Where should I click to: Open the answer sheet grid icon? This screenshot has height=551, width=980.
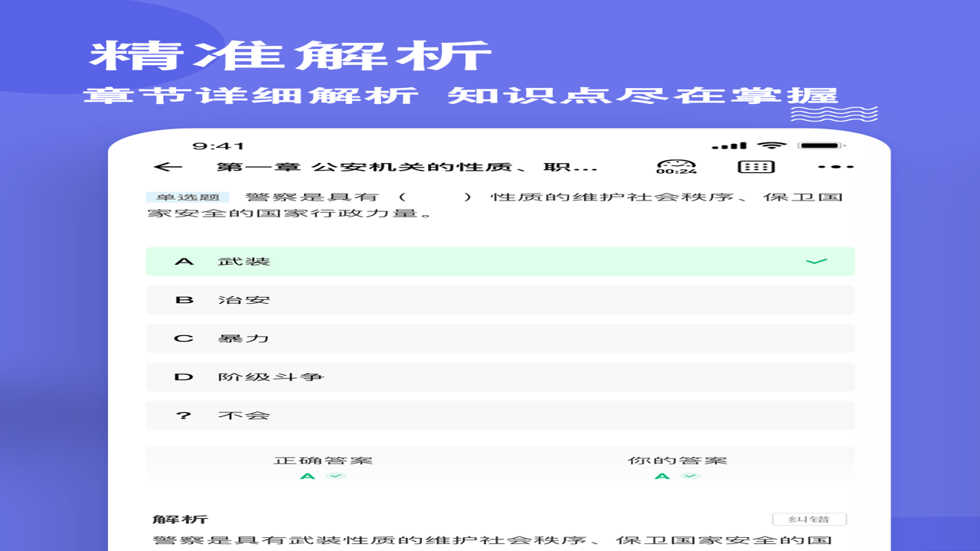756,167
